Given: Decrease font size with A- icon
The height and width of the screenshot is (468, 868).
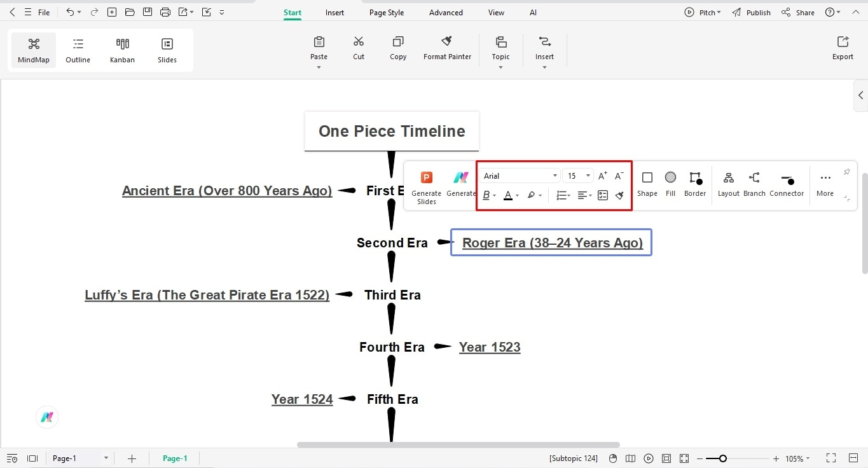Looking at the screenshot, I should (x=619, y=175).
